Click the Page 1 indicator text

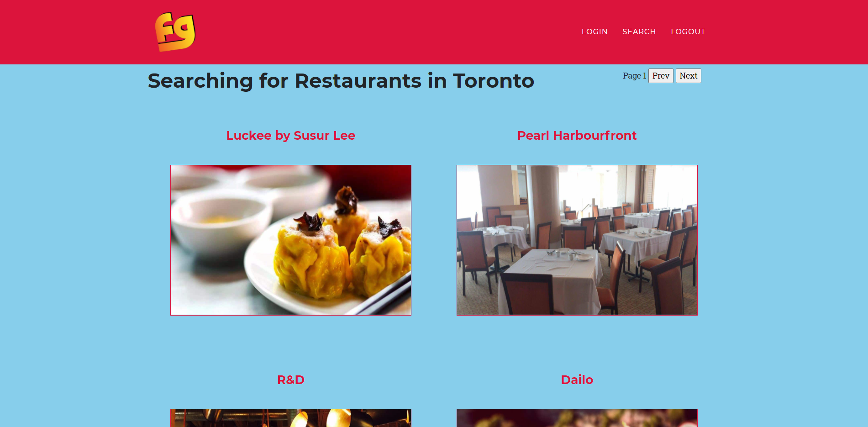click(x=634, y=76)
